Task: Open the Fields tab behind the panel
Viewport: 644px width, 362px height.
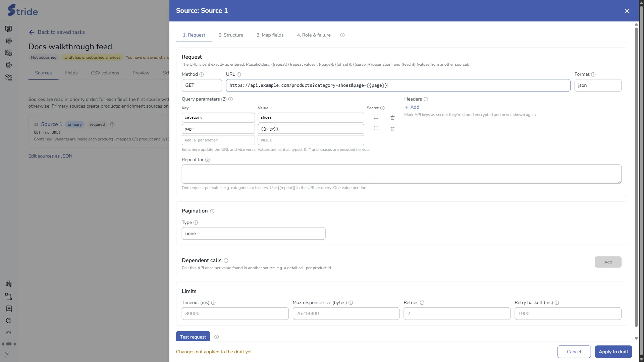Action: click(71, 73)
